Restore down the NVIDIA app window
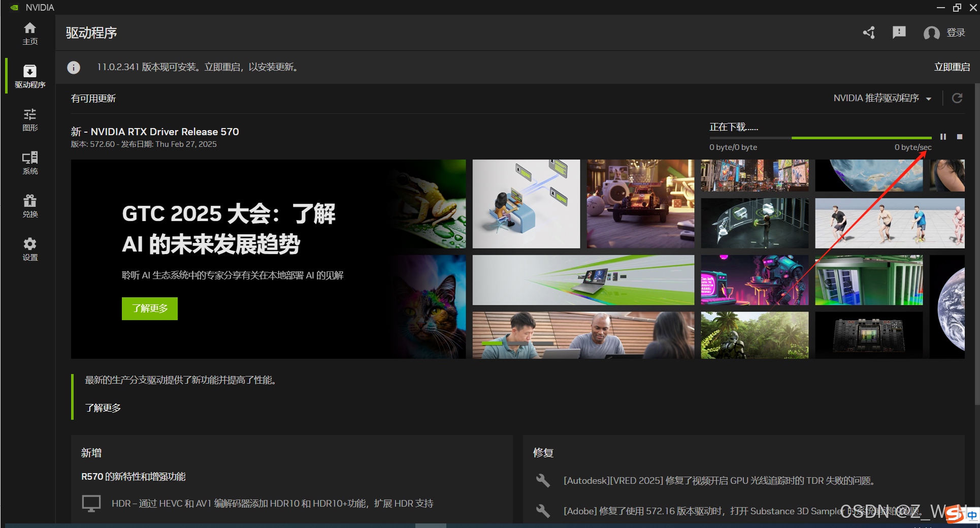The width and height of the screenshot is (980, 528). [957, 7]
